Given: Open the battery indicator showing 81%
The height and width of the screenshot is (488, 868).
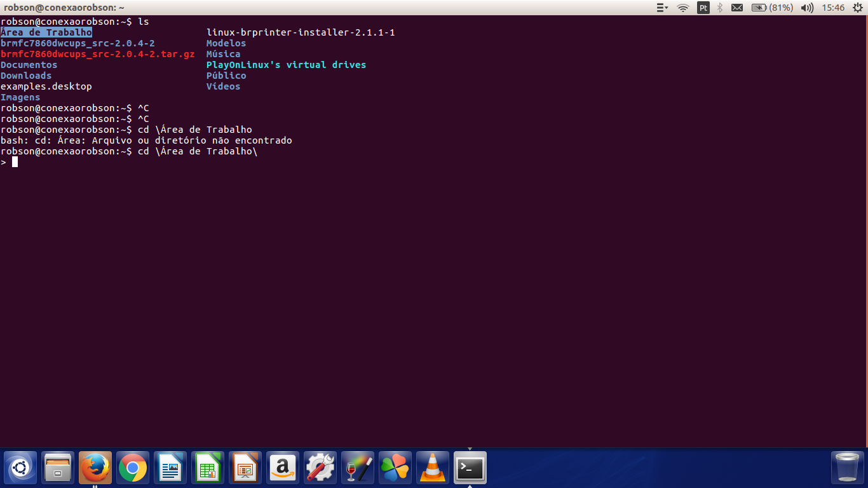Looking at the screenshot, I should [772, 8].
